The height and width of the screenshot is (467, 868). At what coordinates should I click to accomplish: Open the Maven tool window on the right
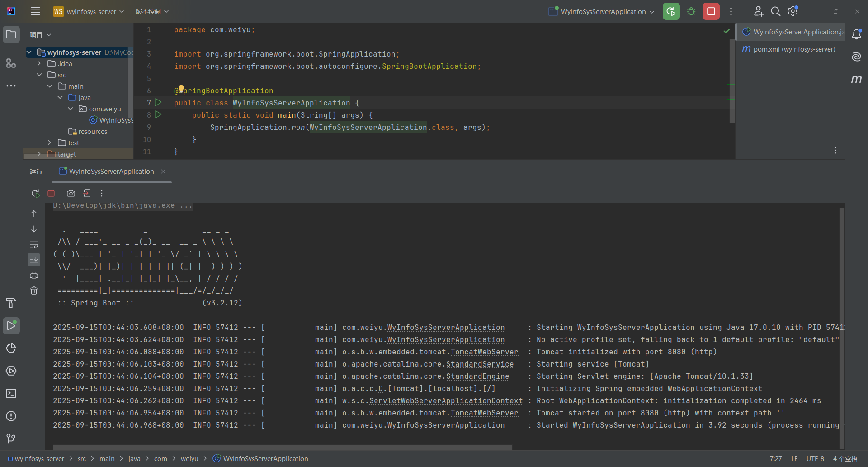(x=857, y=80)
